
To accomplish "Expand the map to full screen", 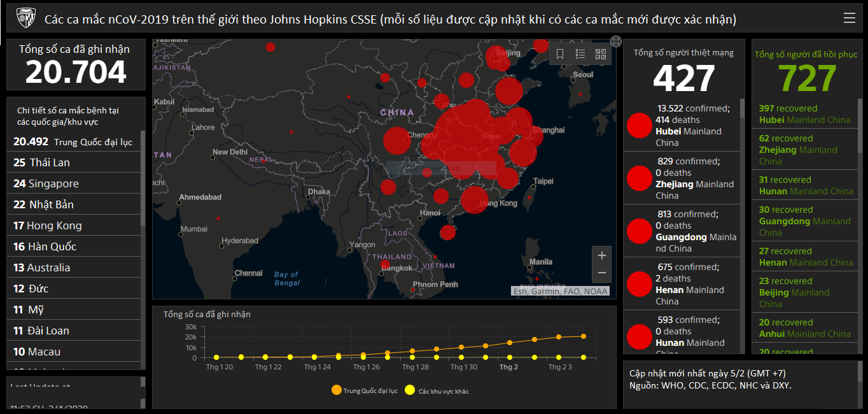I will click(615, 41).
